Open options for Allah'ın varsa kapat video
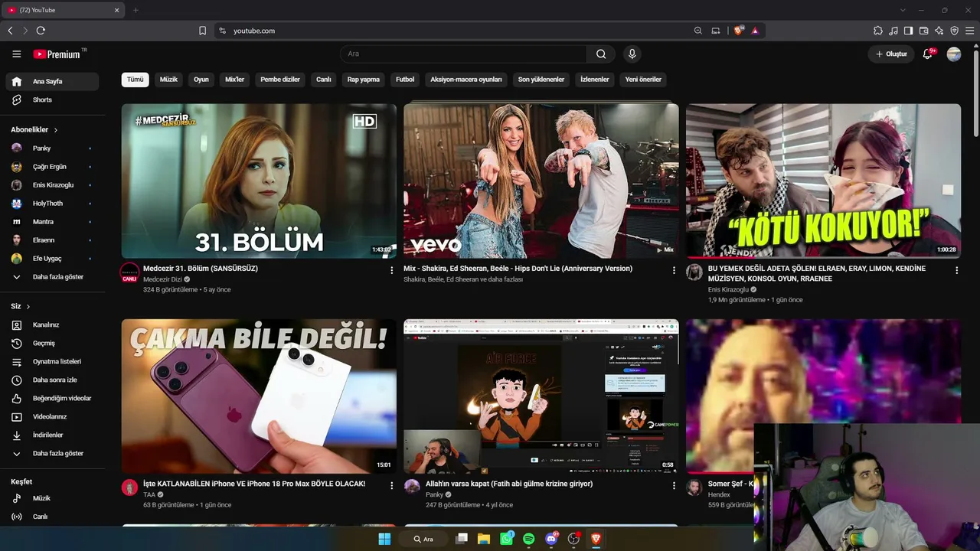980x551 pixels. coord(674,485)
